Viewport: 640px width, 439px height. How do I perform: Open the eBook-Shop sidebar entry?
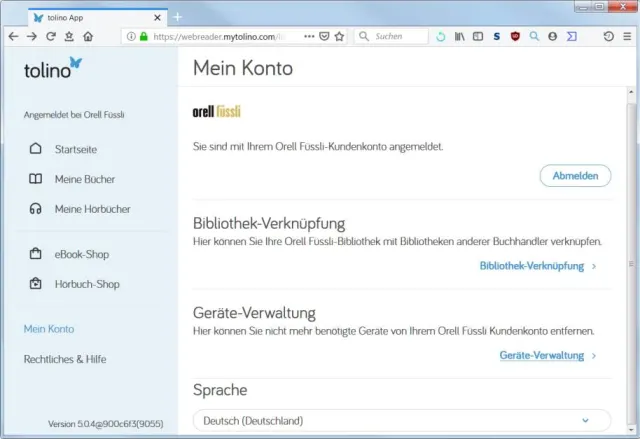81,254
